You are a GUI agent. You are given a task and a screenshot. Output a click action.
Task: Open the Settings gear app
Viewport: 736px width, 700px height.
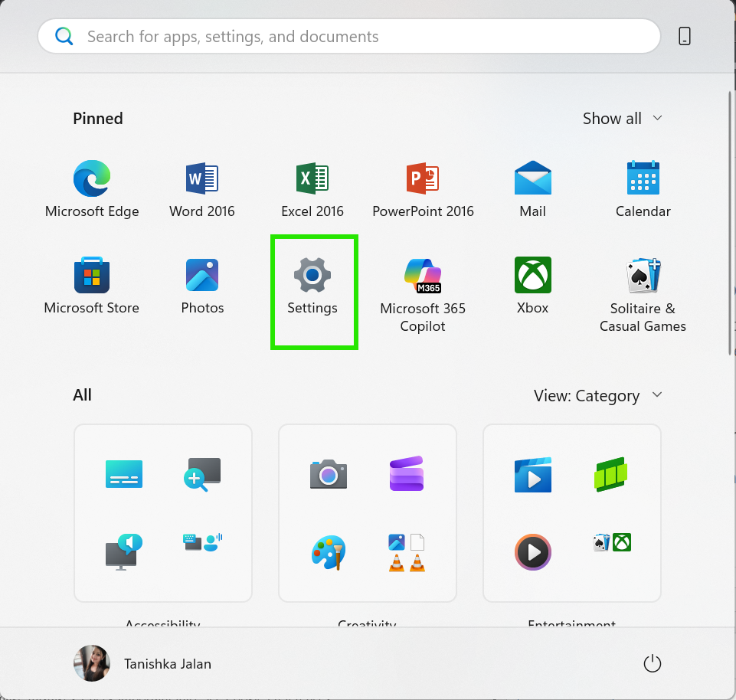312,286
